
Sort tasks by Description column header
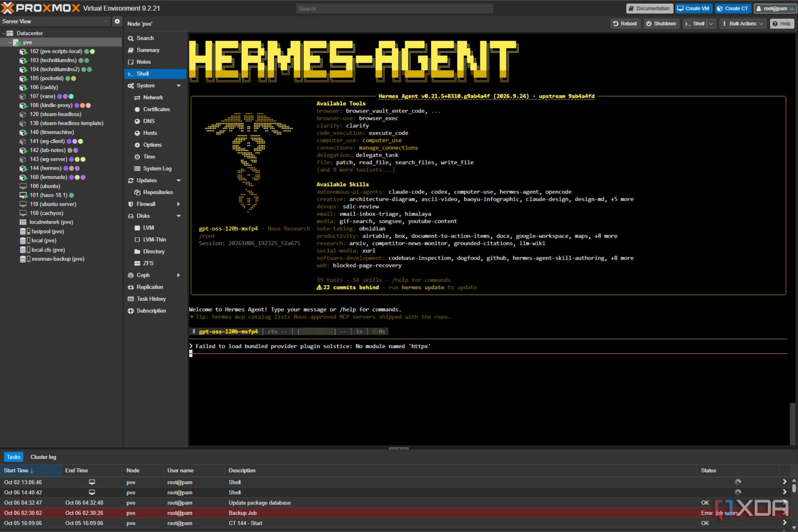[460, 471]
